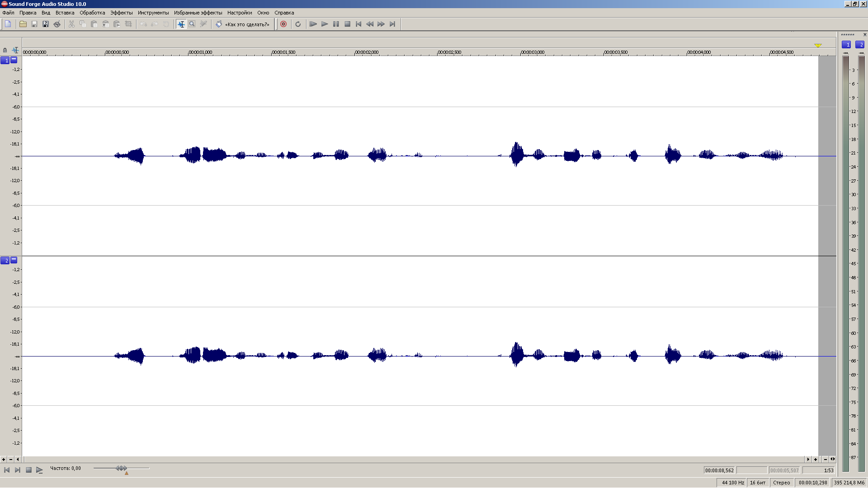
Task: Cut the selection with the scissors icon
Action: [x=71, y=24]
